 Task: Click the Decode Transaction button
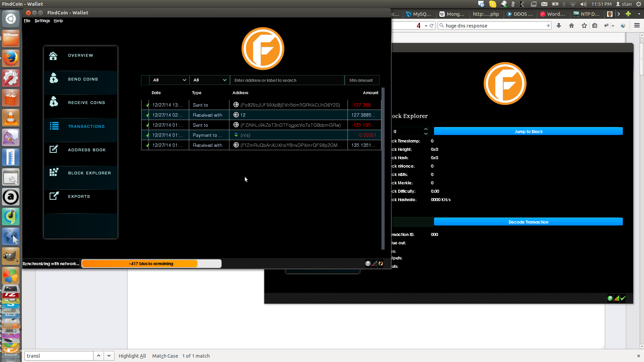coord(528,222)
